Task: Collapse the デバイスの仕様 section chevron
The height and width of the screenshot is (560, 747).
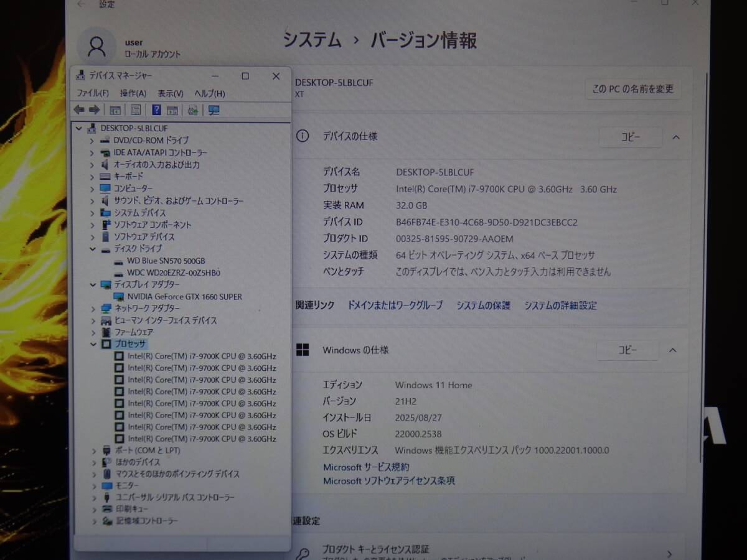Action: (676, 138)
